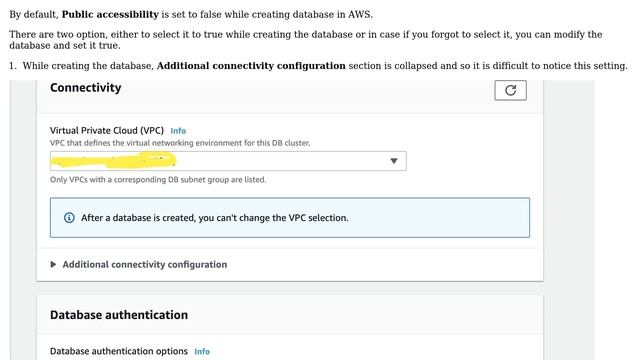Click 'Only VPCs with a corresponding DB subnet group' text

pos(158,180)
